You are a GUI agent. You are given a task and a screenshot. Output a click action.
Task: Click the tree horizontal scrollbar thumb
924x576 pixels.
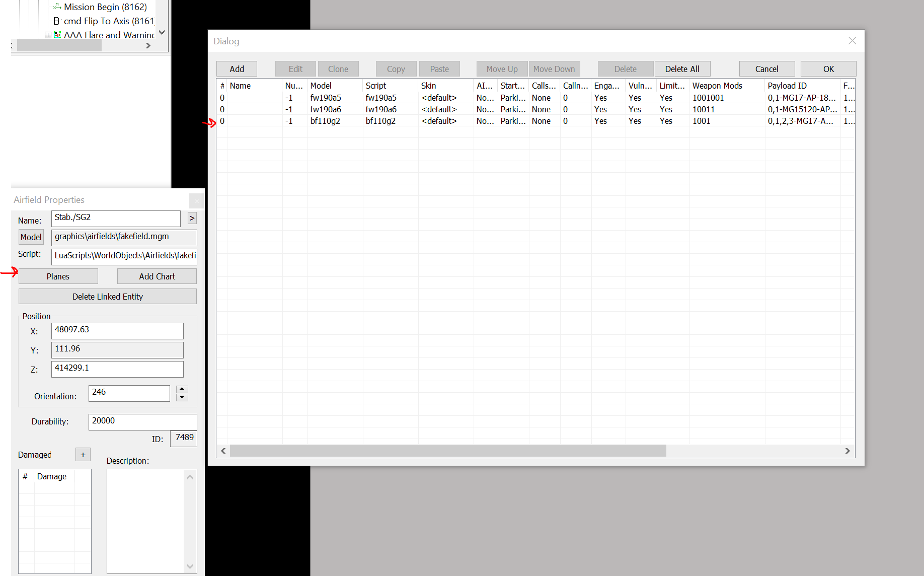[59, 45]
